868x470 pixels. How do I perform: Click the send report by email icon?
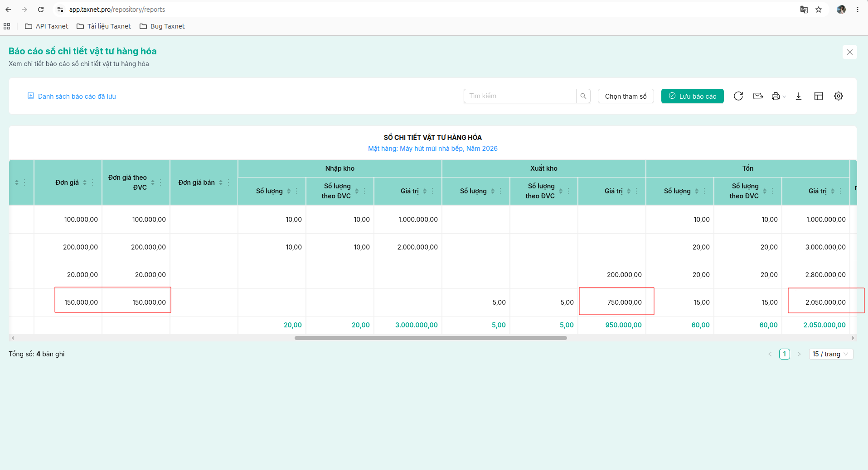758,96
